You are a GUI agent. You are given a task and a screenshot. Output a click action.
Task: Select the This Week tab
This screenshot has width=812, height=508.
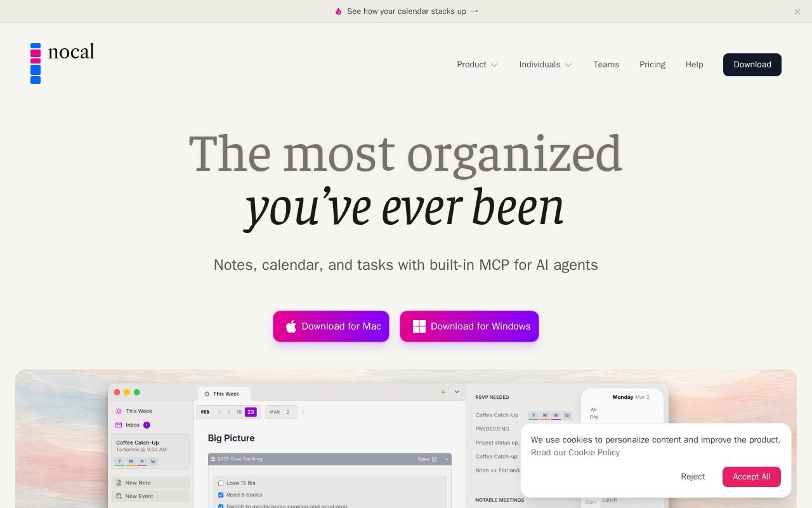tap(225, 394)
